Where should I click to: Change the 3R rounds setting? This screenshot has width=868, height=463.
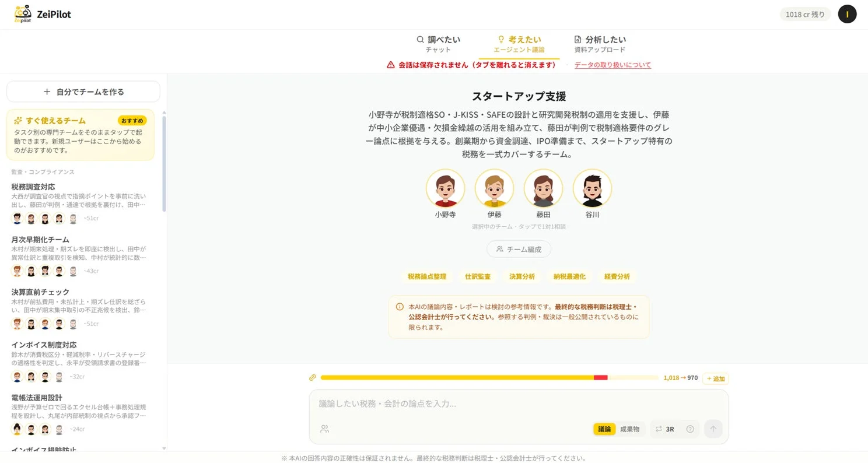coord(664,429)
